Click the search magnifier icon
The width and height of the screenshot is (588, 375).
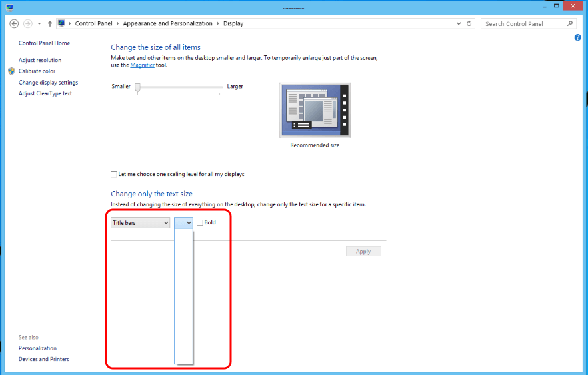pyautogui.click(x=570, y=23)
